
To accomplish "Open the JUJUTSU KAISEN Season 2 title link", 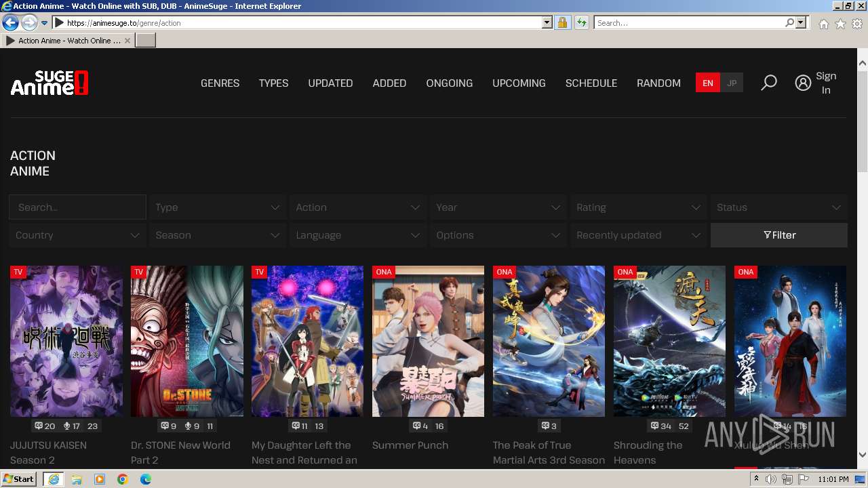I will (x=48, y=453).
